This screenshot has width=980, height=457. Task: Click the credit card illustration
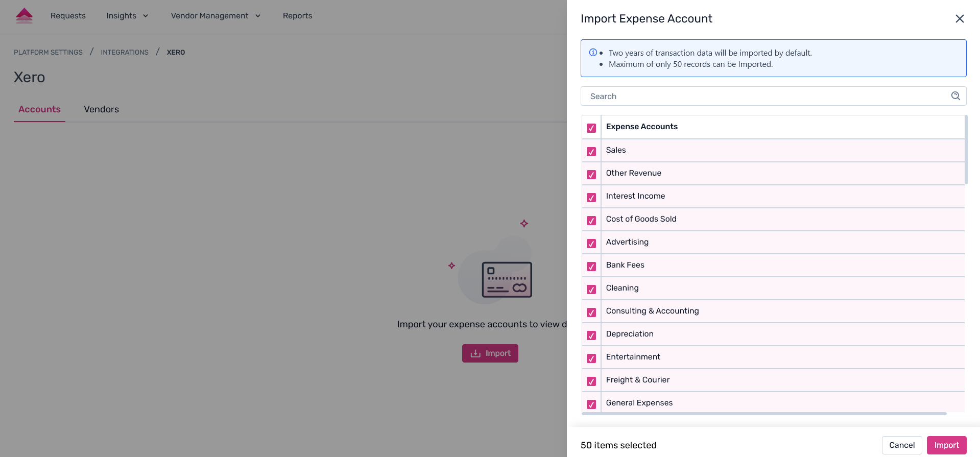(x=507, y=280)
